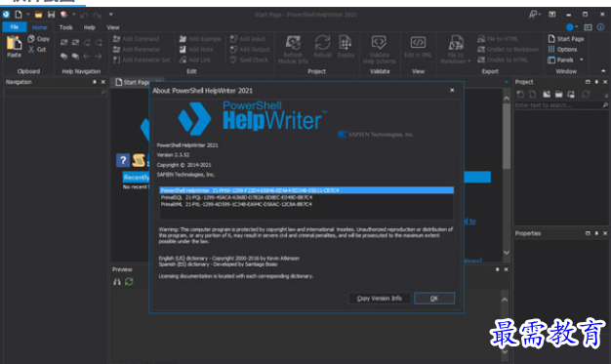Screen dimensions: 611x364
Task: Toggle the Properties panel auto-hide pin
Action: coord(596,233)
